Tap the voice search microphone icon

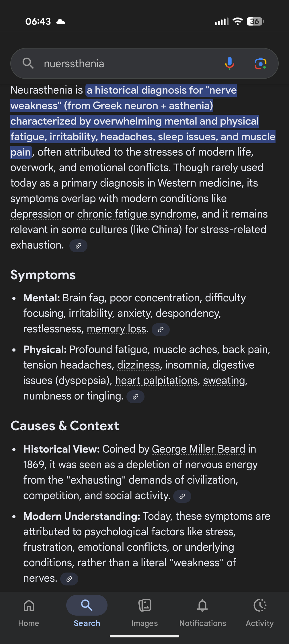[229, 63]
